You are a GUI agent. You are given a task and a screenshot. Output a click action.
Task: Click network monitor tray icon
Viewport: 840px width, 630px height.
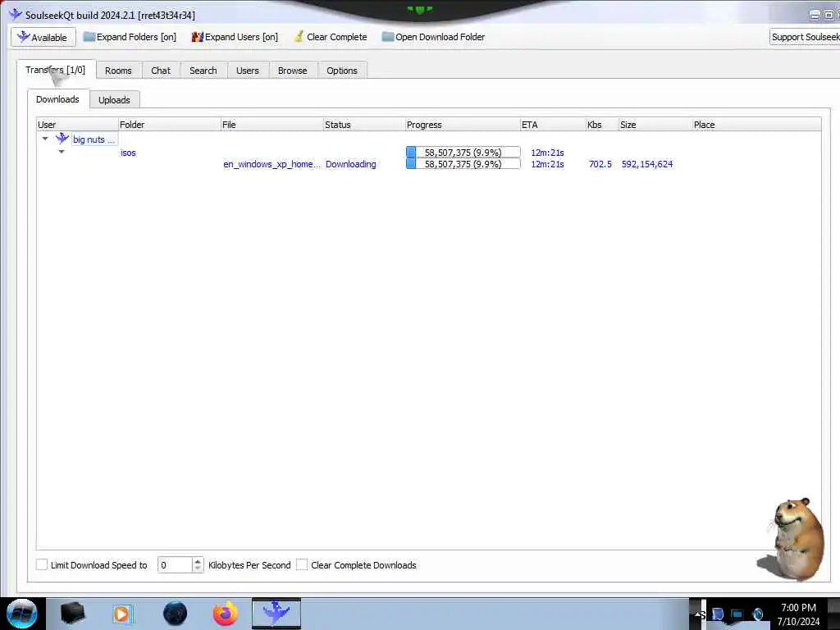(737, 614)
